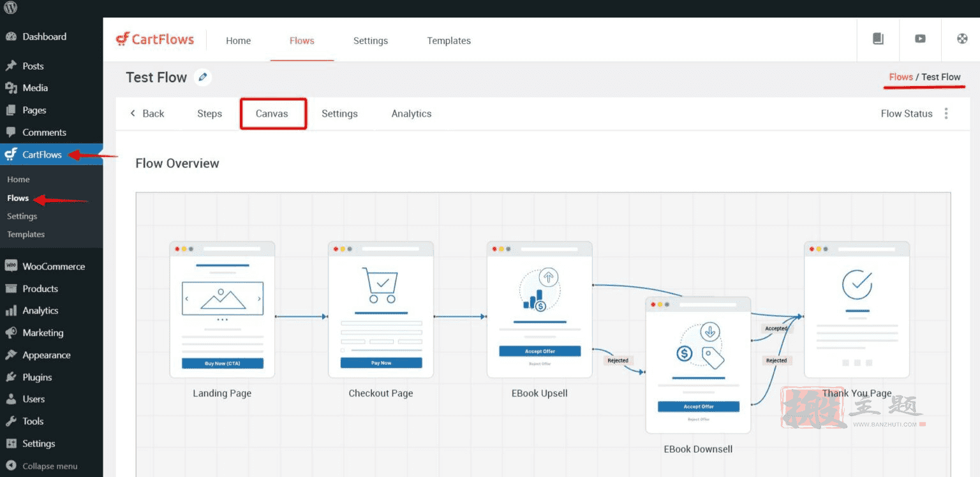Click the Analytics bar chart sidebar icon
980x477 pixels.
click(11, 311)
